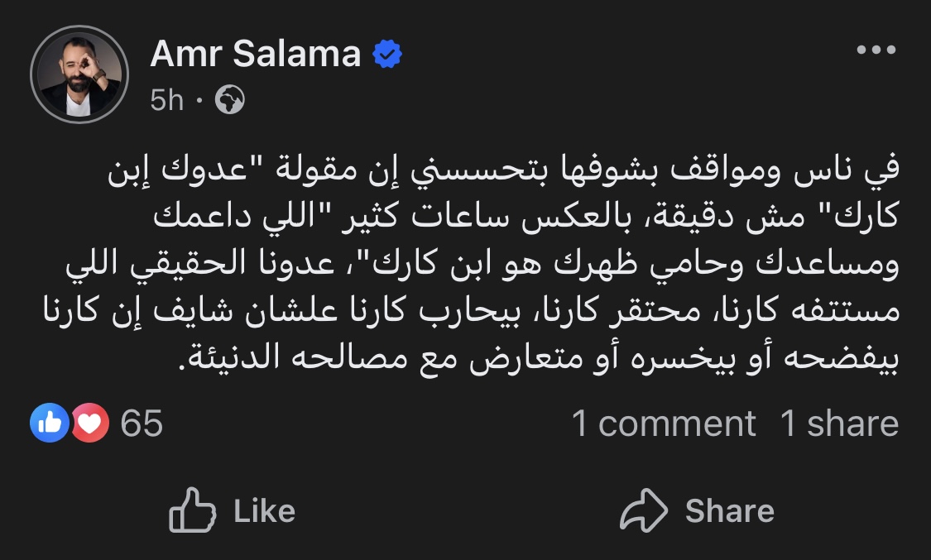Click the blue verified badge icon

(x=387, y=55)
